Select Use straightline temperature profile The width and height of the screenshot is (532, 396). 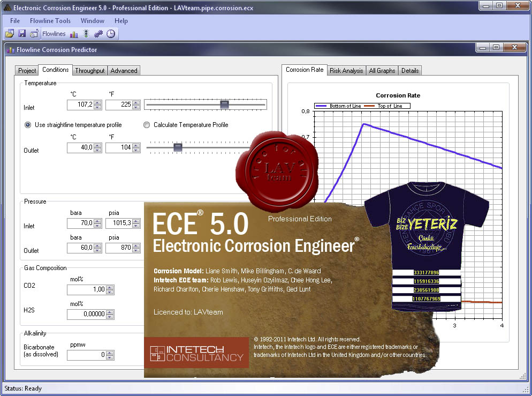click(x=28, y=125)
